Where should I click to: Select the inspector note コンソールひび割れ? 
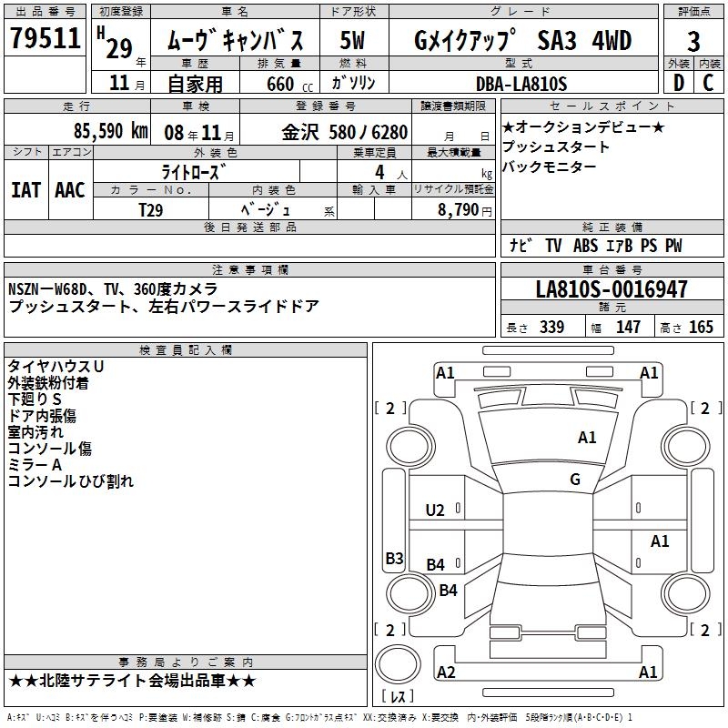point(71,481)
